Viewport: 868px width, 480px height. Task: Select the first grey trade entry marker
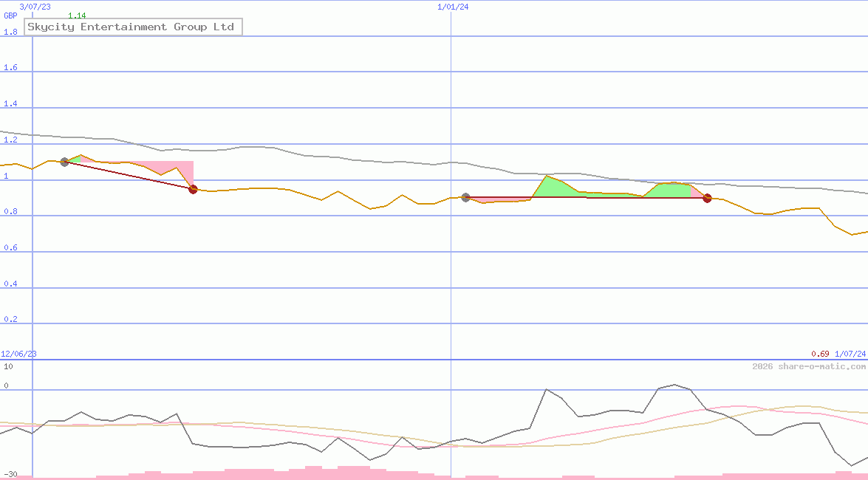(64, 162)
